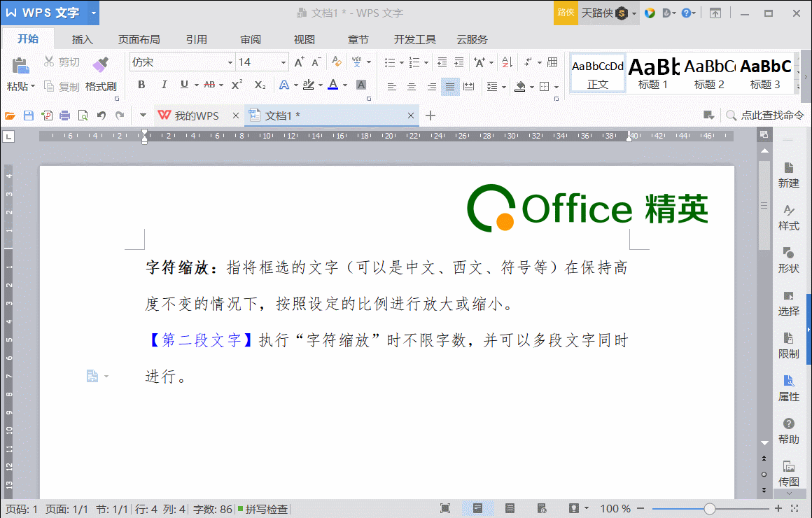Image resolution: width=812 pixels, height=518 pixels.
Task: Click the 点此查找命令 search box
Action: click(765, 115)
